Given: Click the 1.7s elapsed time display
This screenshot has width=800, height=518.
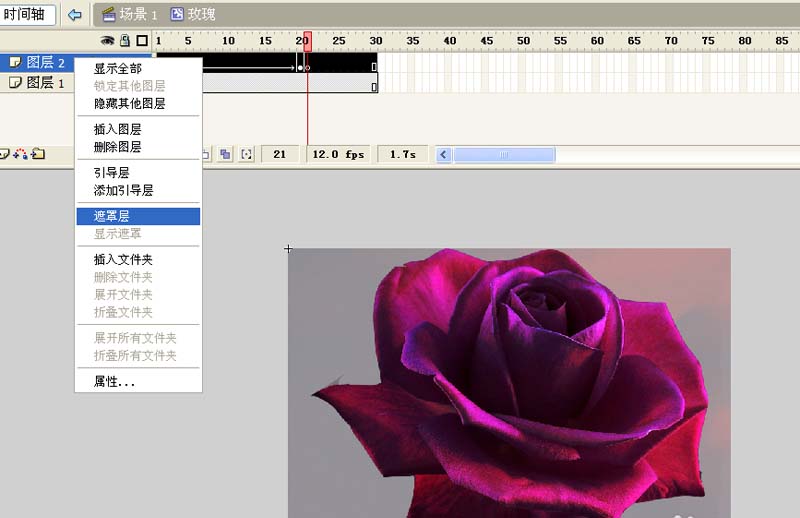Looking at the screenshot, I should coord(403,154).
